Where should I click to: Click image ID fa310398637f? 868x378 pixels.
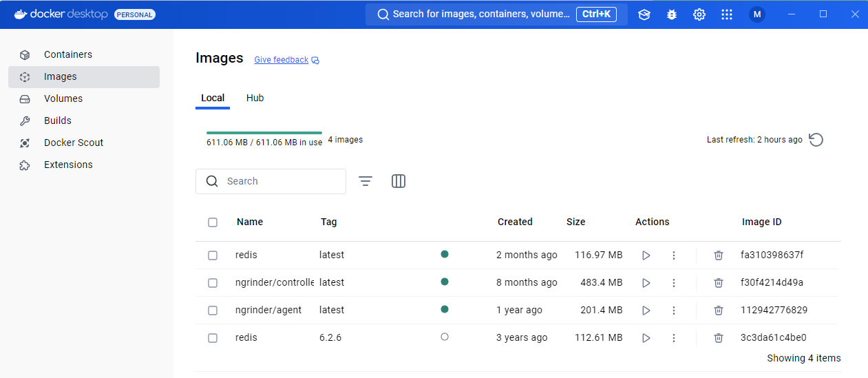coord(772,255)
